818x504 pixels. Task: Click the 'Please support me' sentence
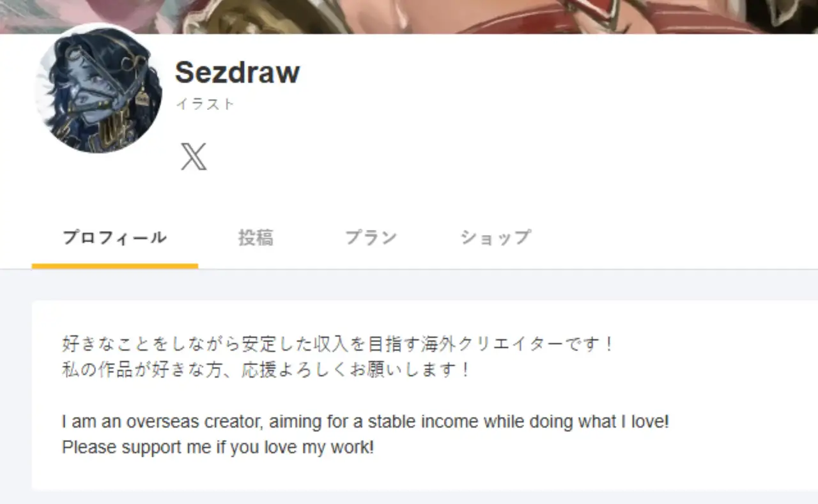(x=217, y=448)
